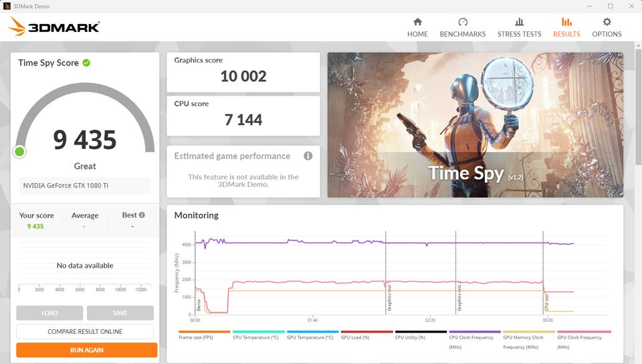Screen dimensions: 642x364
Task: Click the Save button
Action: coord(120,313)
